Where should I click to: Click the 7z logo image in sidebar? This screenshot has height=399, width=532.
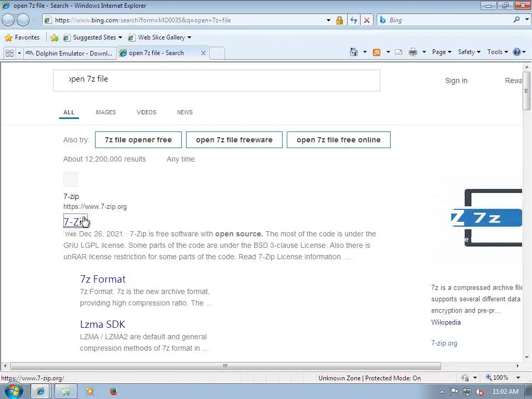point(486,218)
